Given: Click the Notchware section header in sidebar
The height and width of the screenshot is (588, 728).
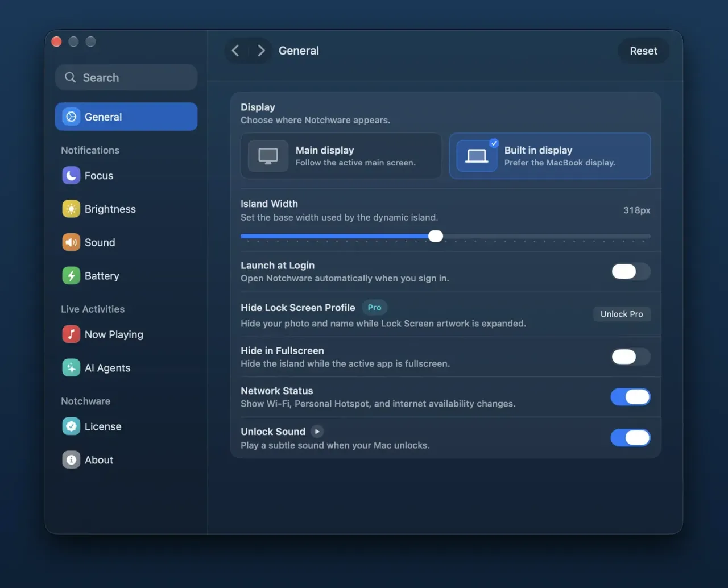Looking at the screenshot, I should point(86,401).
